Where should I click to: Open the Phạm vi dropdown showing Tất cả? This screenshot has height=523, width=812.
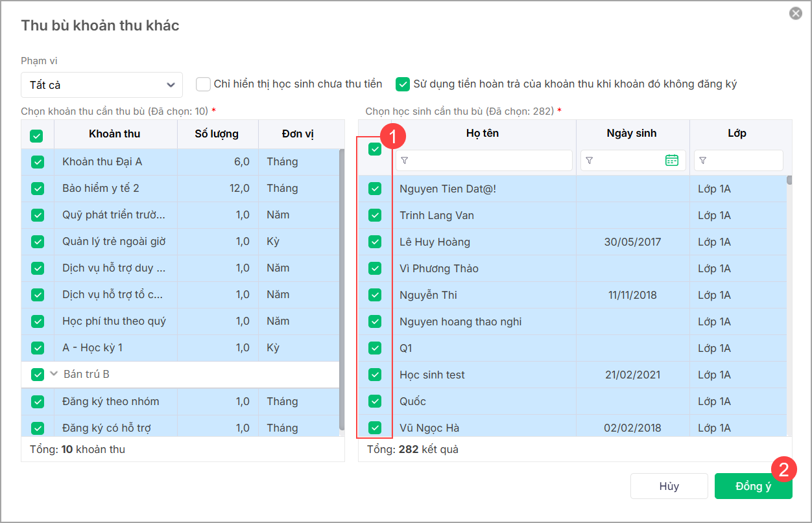102,85
